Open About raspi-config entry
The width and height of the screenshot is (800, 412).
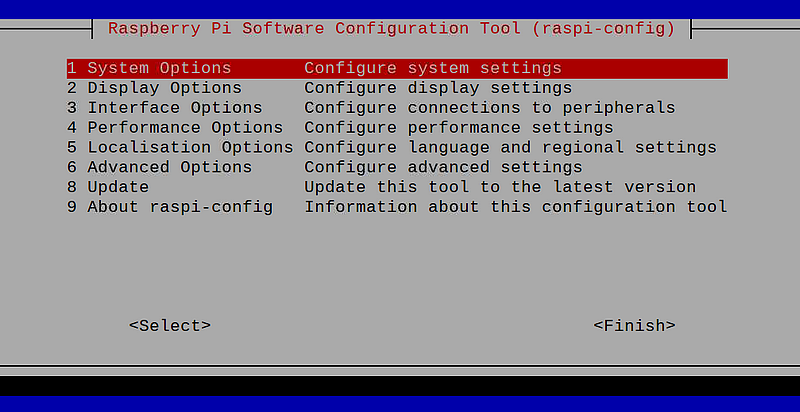pos(397,207)
